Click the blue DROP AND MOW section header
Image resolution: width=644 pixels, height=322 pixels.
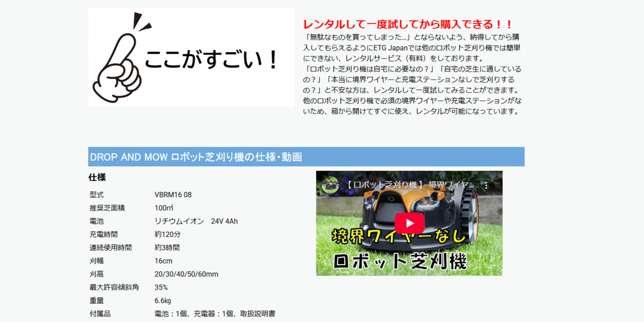point(306,157)
